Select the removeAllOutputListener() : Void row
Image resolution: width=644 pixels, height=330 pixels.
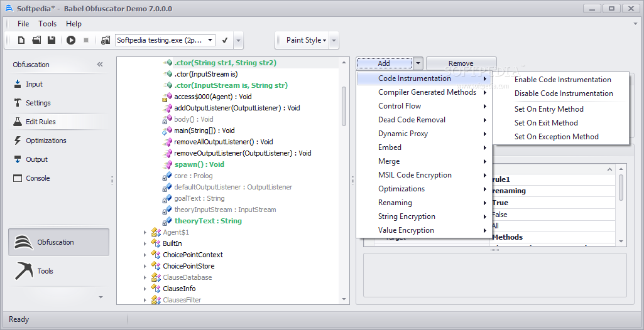point(224,142)
